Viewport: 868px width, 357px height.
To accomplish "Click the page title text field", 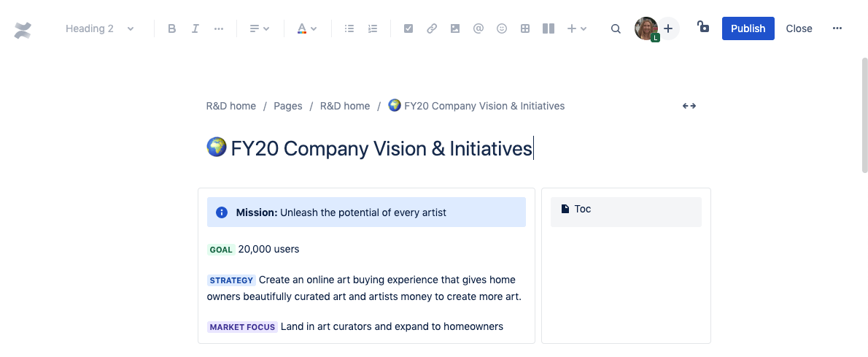I will point(381,149).
